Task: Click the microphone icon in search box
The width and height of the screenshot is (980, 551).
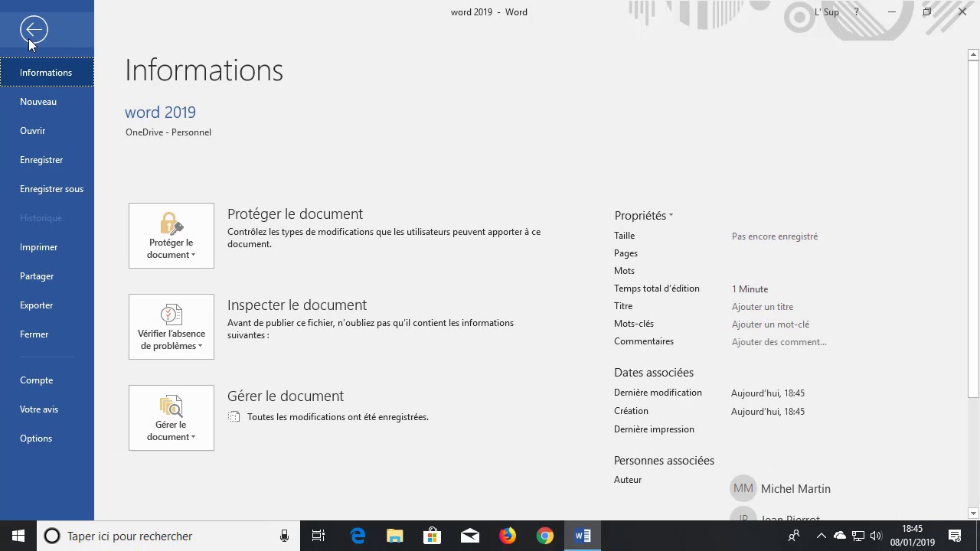Action: pos(284,536)
